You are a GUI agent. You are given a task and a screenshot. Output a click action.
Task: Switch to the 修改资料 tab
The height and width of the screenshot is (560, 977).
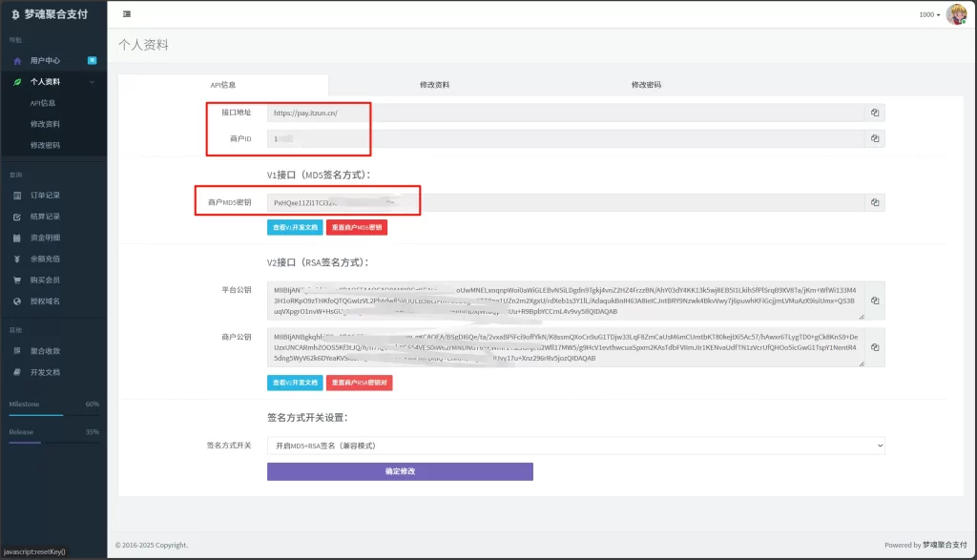point(434,85)
